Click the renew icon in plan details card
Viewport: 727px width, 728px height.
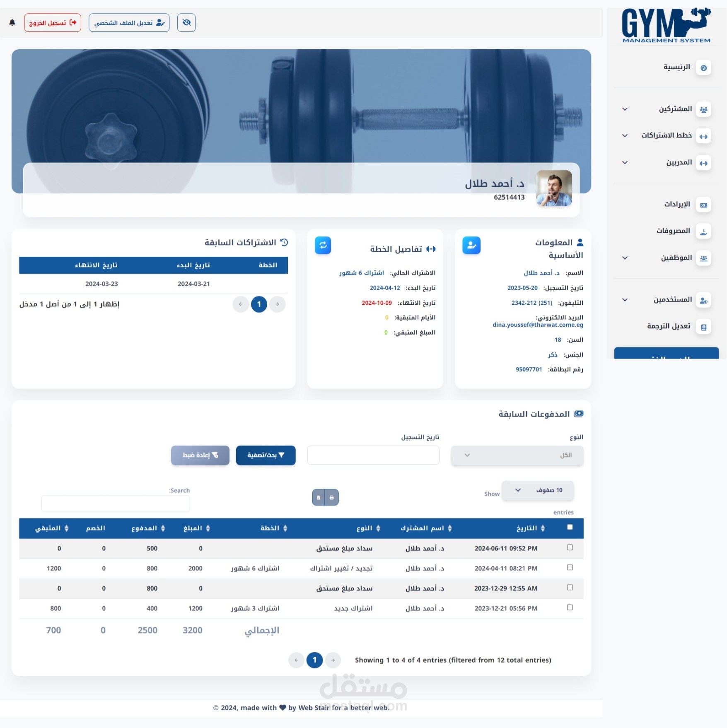click(x=323, y=246)
